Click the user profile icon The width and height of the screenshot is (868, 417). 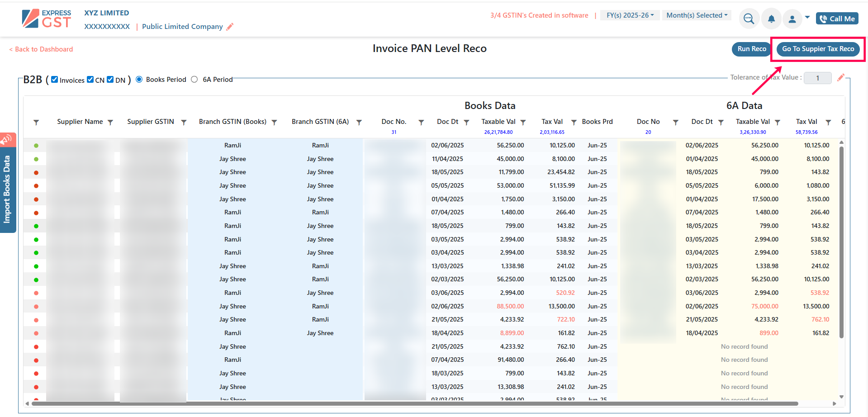tap(792, 19)
